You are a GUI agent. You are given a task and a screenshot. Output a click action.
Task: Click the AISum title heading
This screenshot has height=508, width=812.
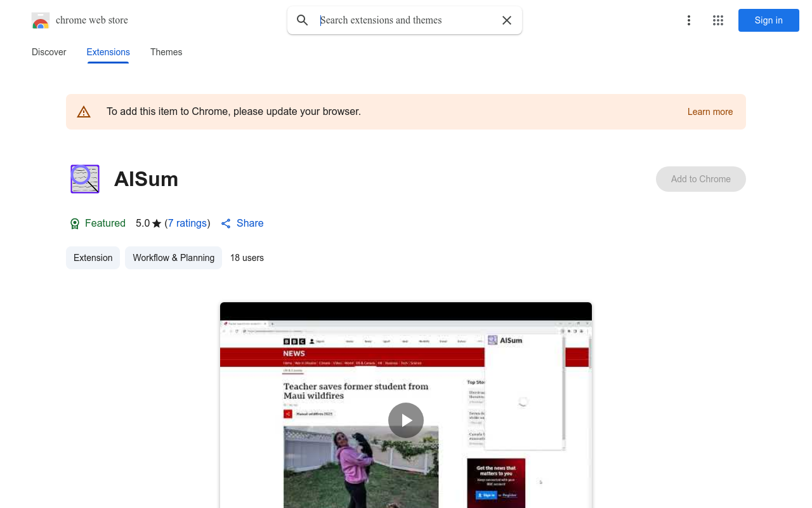coord(146,179)
